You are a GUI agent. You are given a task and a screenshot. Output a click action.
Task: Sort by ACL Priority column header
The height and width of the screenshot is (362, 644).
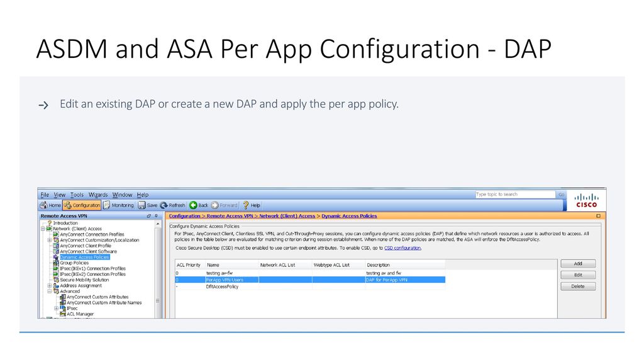point(190,265)
